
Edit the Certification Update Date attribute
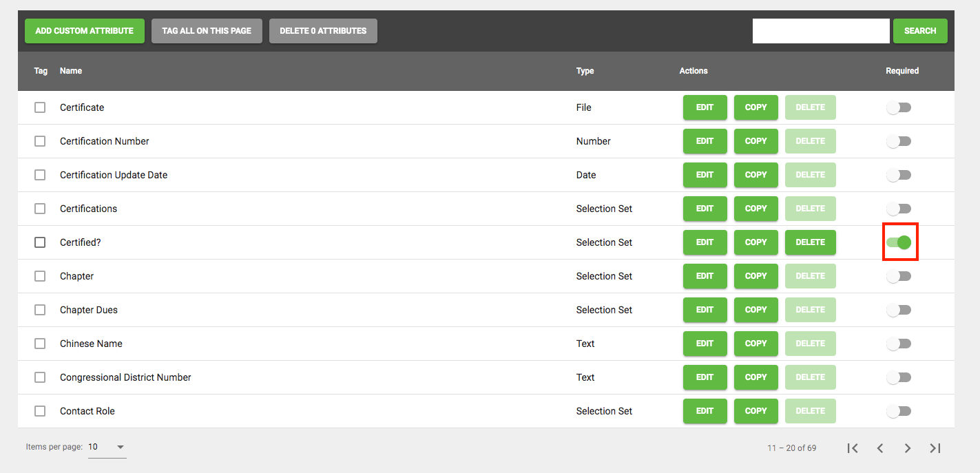(705, 175)
